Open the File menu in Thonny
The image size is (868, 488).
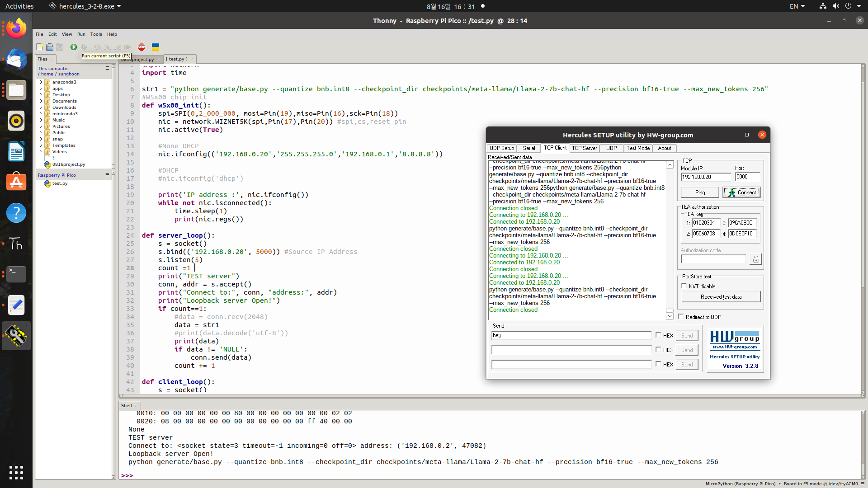point(39,34)
